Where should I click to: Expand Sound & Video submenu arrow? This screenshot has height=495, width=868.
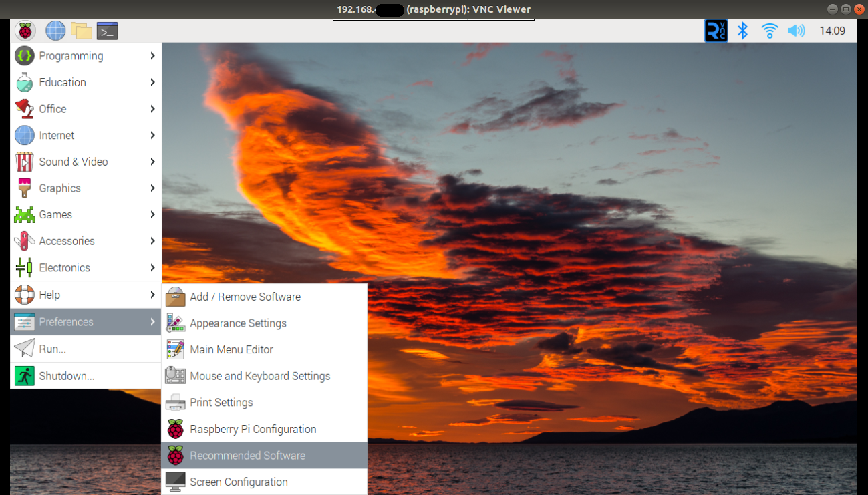click(152, 162)
